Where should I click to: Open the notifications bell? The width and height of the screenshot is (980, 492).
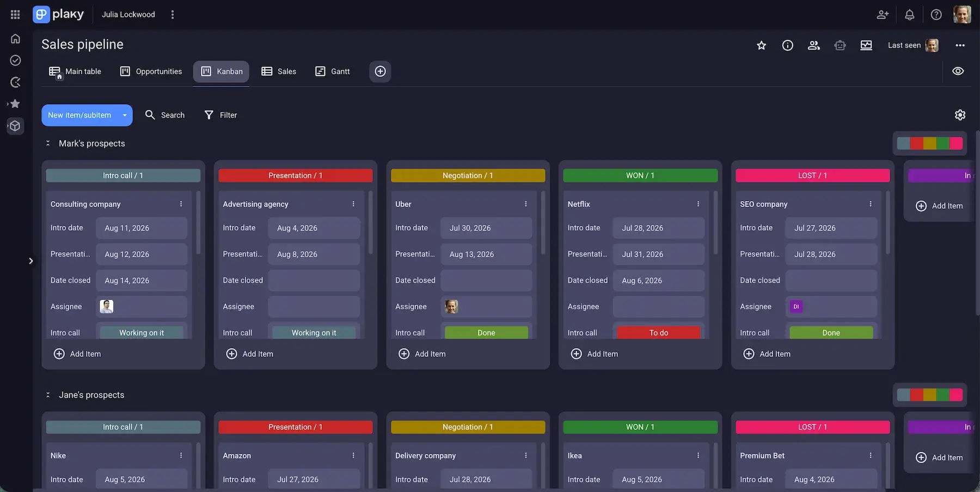click(909, 15)
